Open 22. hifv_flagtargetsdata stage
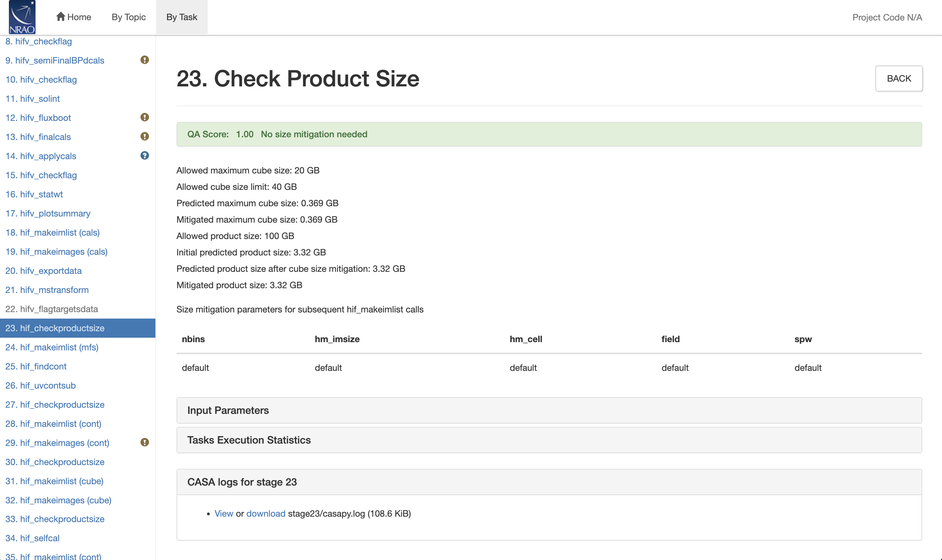 [52, 309]
